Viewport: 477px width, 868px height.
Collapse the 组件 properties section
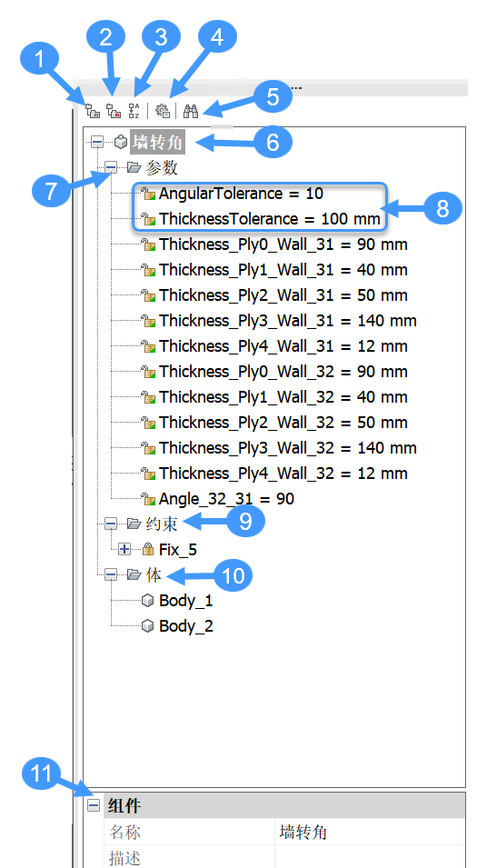coord(94,805)
